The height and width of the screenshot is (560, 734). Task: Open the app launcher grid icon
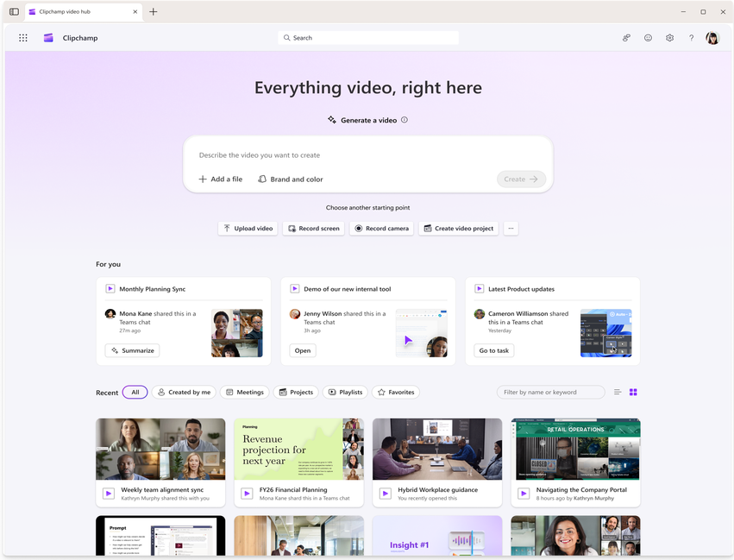pyautogui.click(x=23, y=38)
